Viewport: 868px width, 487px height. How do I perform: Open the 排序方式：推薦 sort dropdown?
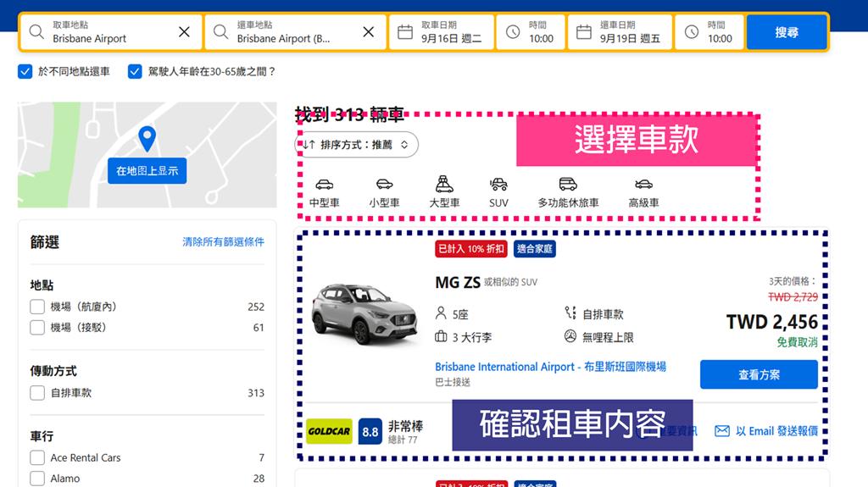click(356, 145)
